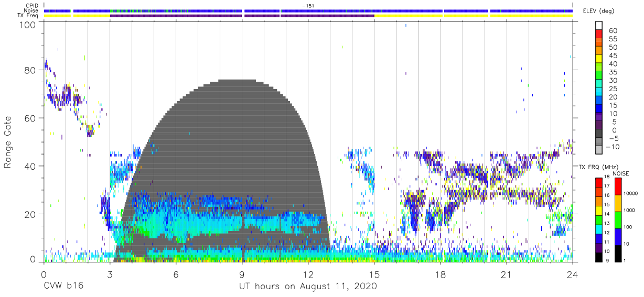The image size is (644, 297).
Task: Select the black bottom segment of the TX FRQ color bar
Action: pos(598,257)
